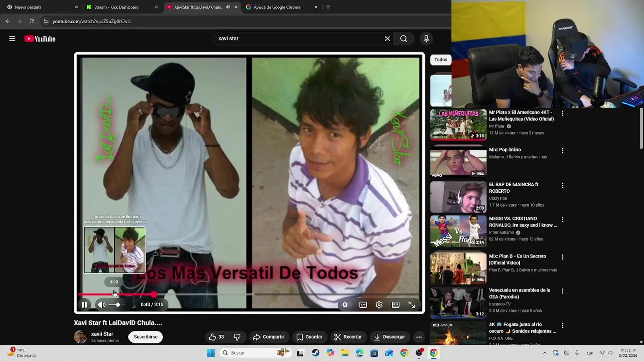Open a new Chrome tab with plus
This screenshot has height=361, width=644.
(328, 7)
